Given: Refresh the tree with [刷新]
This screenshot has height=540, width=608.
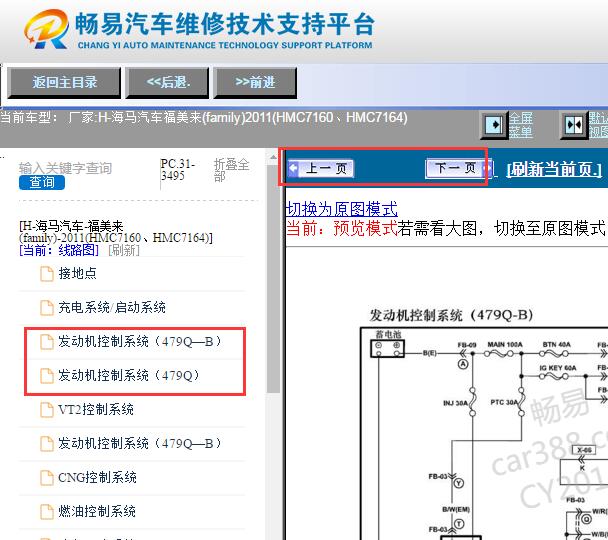Looking at the screenshot, I should pos(124,250).
